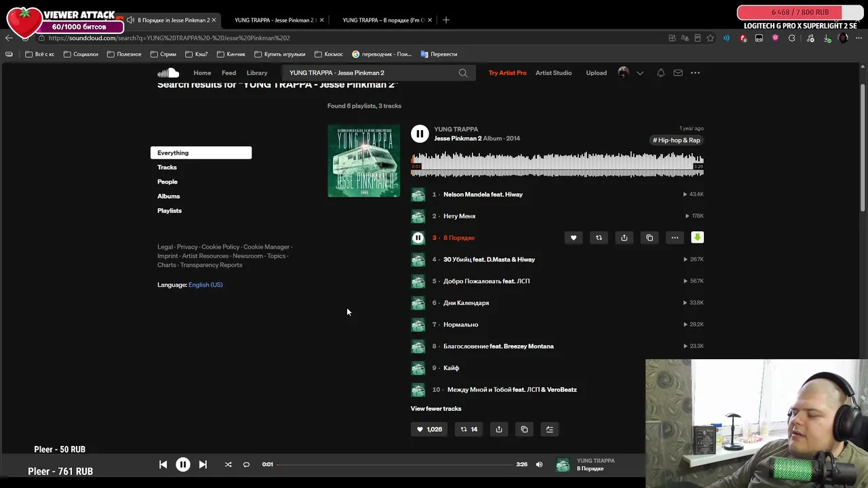This screenshot has width=868, height=488.
Task: Click Try Artist Pro link
Action: coord(507,73)
